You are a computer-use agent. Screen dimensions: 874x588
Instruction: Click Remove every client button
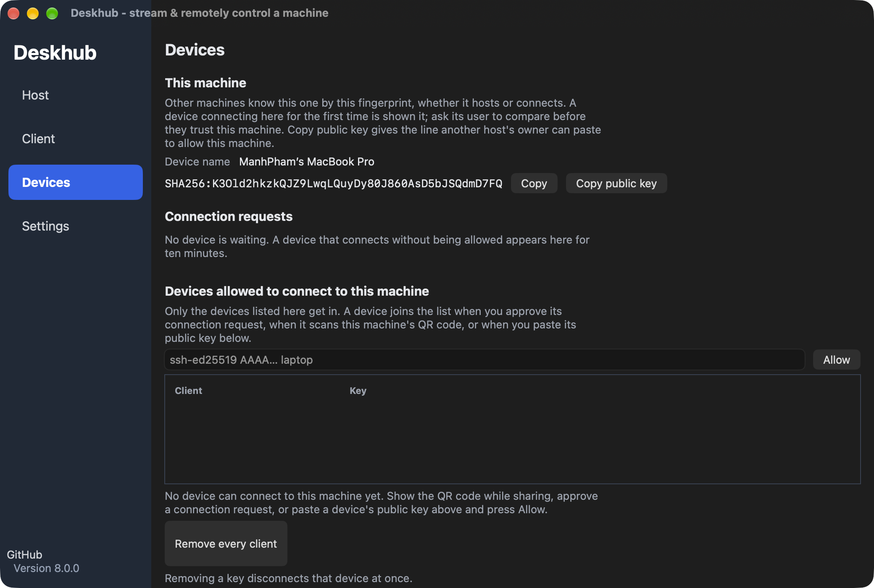pyautogui.click(x=226, y=544)
